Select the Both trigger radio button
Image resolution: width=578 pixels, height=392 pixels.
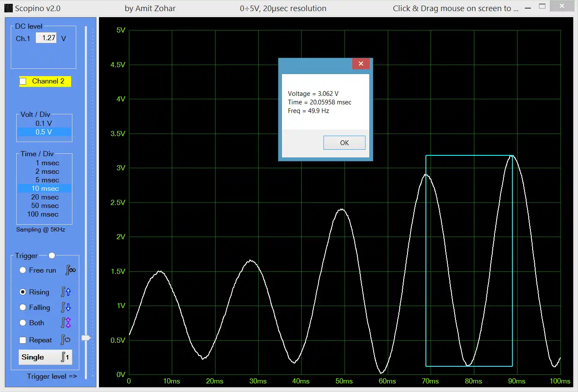click(x=23, y=323)
